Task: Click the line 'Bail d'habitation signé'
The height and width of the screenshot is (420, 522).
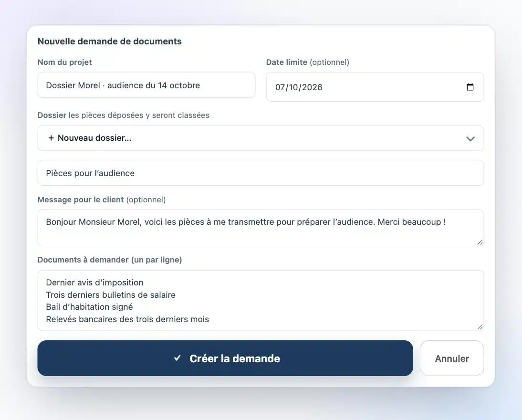Action: coord(89,307)
